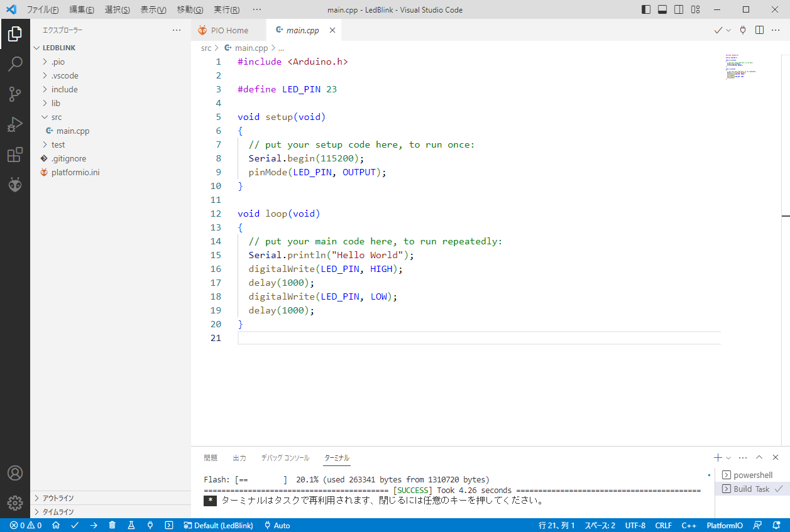Open the 表示(V) menu

pyautogui.click(x=153, y=9)
